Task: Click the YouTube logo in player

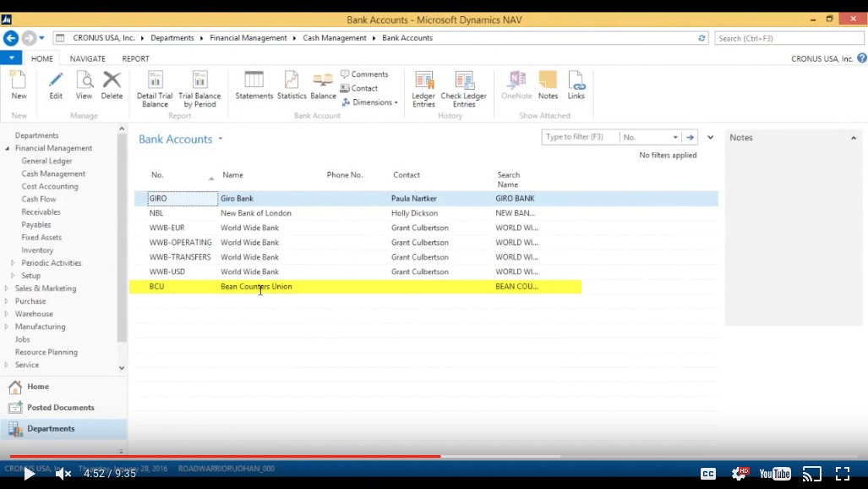Action: tap(775, 474)
